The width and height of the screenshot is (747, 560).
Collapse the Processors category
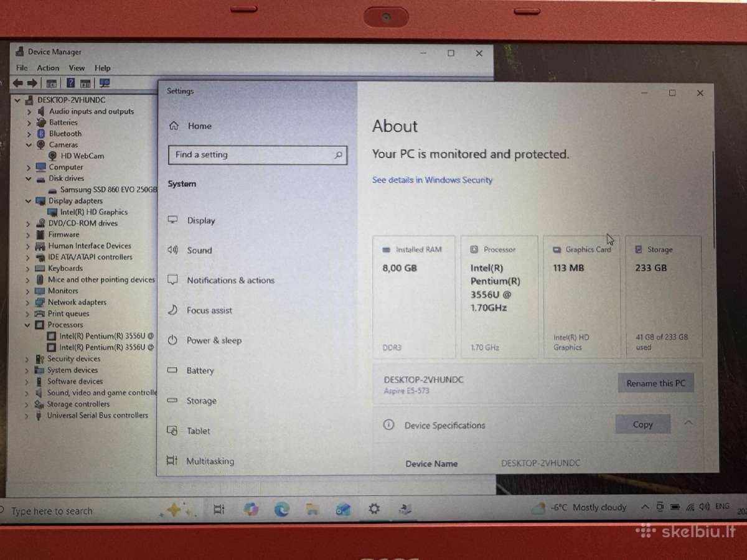28,325
